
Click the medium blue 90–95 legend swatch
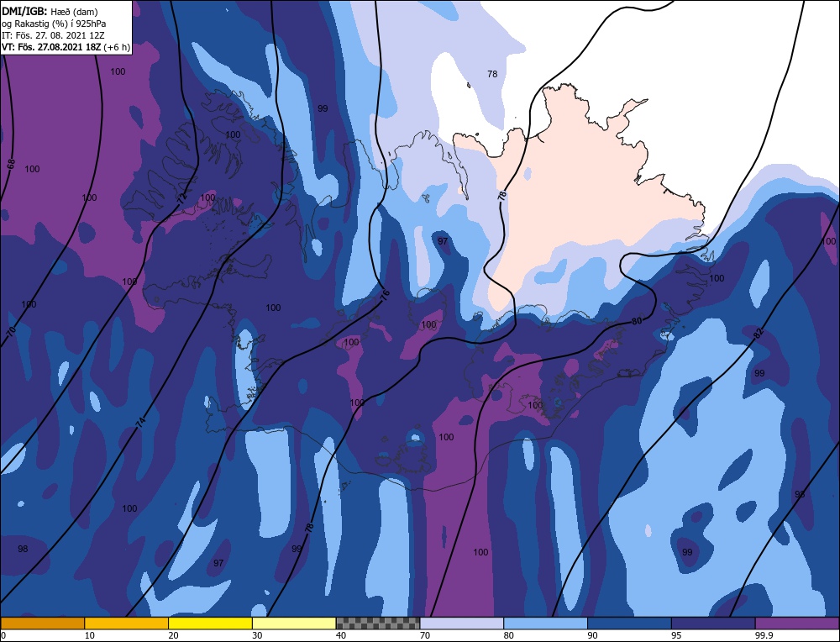(x=629, y=624)
